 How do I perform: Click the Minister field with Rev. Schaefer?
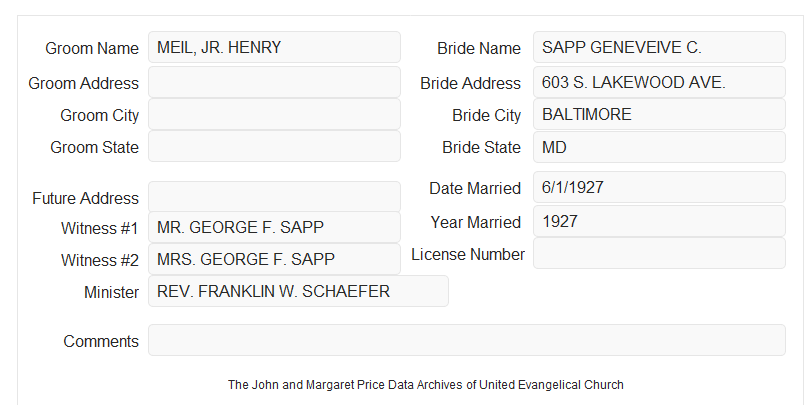point(298,291)
